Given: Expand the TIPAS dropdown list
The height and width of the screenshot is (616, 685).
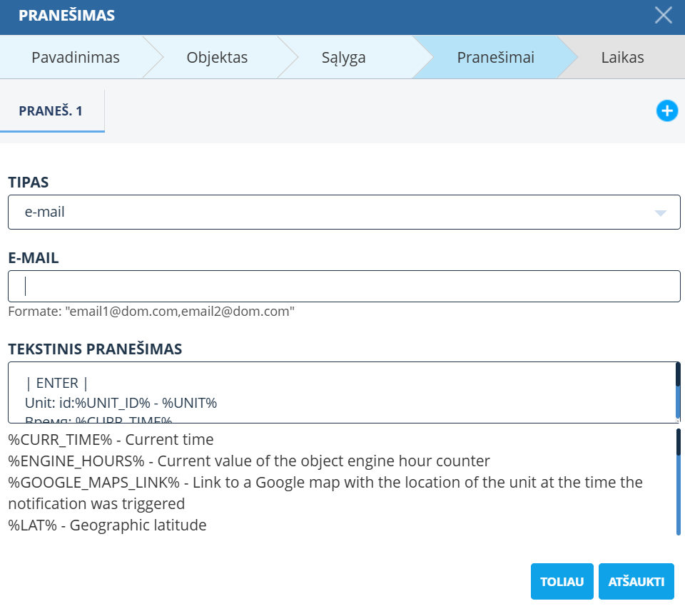Looking at the screenshot, I should [342, 212].
